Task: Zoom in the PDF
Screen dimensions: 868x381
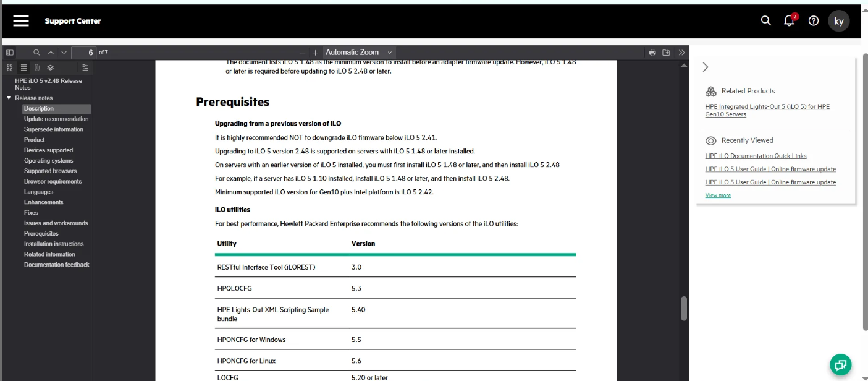Action: (x=315, y=53)
